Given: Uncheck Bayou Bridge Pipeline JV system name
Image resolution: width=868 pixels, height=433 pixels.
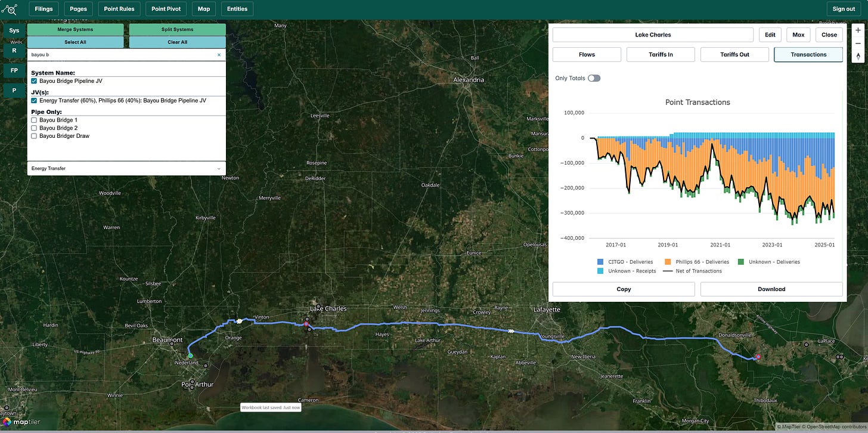Looking at the screenshot, I should [x=34, y=81].
